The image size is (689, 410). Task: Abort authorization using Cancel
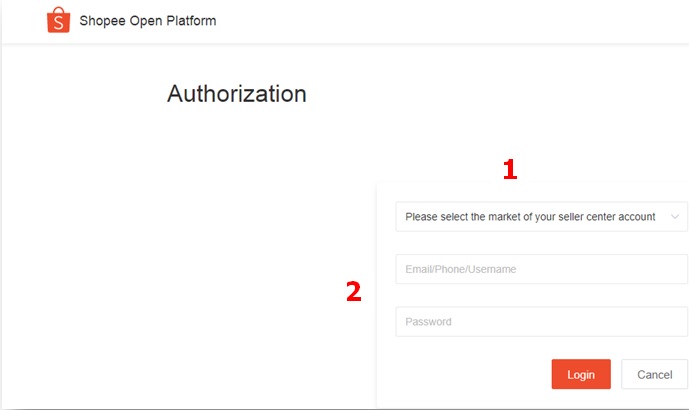click(x=654, y=374)
